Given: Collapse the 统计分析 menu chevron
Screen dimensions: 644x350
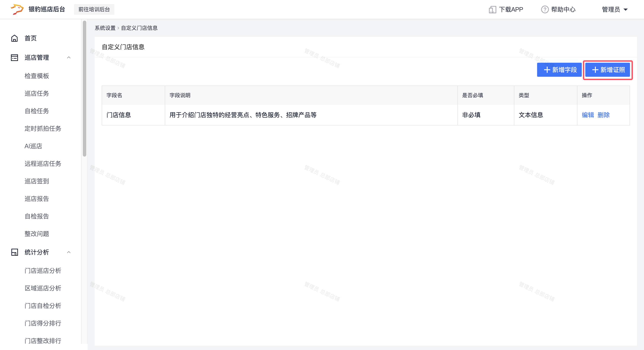Looking at the screenshot, I should [x=69, y=252].
